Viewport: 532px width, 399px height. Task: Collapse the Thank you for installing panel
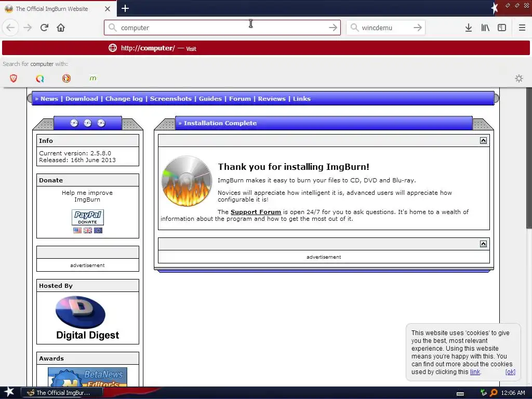click(x=483, y=140)
